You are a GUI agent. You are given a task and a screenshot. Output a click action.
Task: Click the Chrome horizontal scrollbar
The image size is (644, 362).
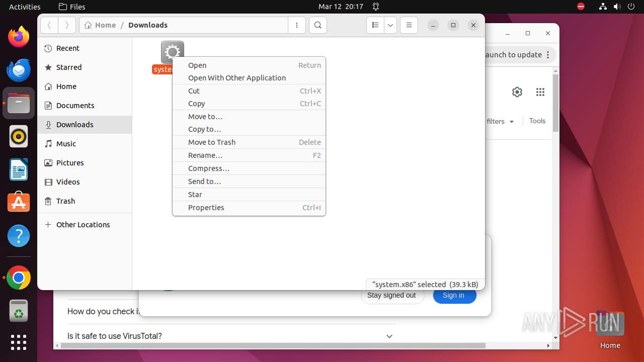(273, 346)
